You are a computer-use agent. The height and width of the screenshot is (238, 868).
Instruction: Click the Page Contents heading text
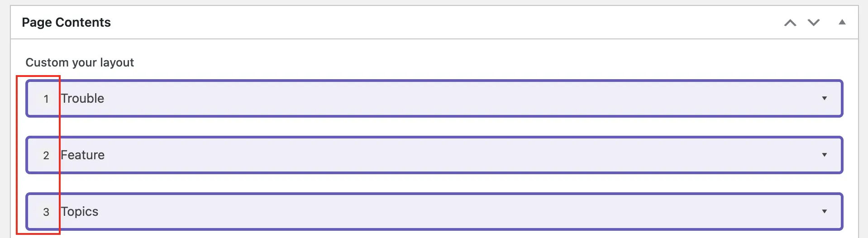(x=66, y=22)
